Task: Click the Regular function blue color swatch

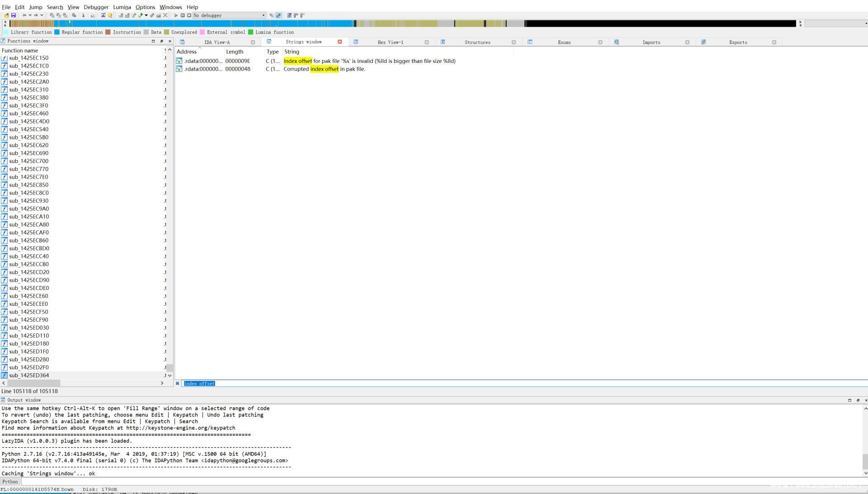Action: (57, 32)
